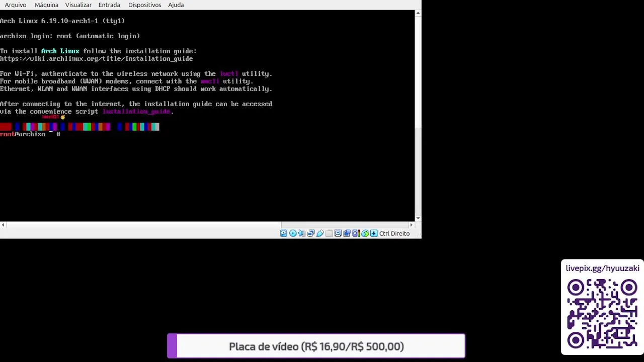
Task: Click the Ctrl Direito host key label
Action: (x=394, y=233)
